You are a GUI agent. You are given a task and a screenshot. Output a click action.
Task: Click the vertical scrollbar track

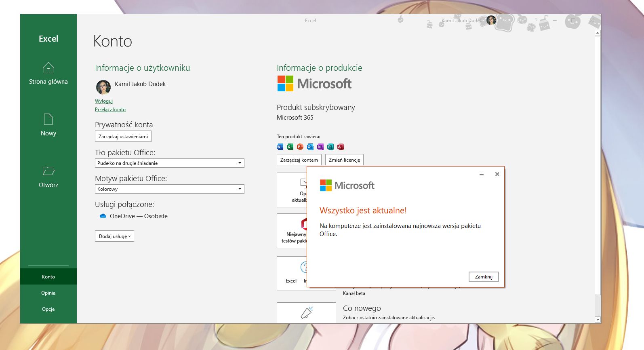point(598,176)
